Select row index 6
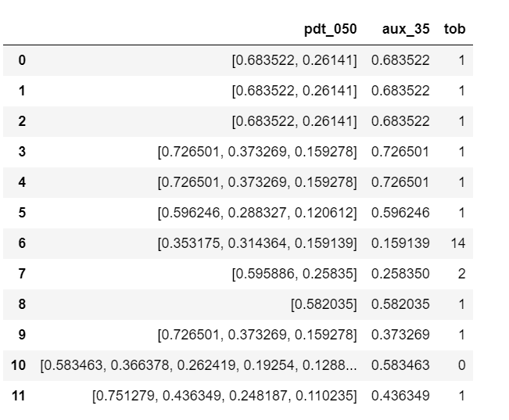The image size is (509, 420). coord(22,243)
